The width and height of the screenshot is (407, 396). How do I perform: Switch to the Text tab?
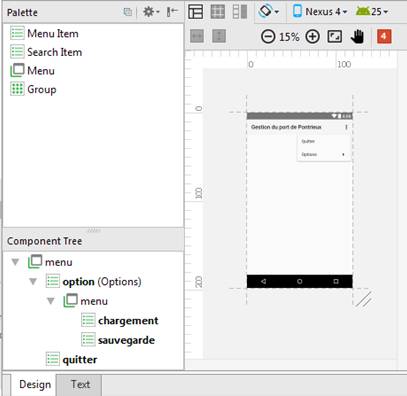coord(80,384)
